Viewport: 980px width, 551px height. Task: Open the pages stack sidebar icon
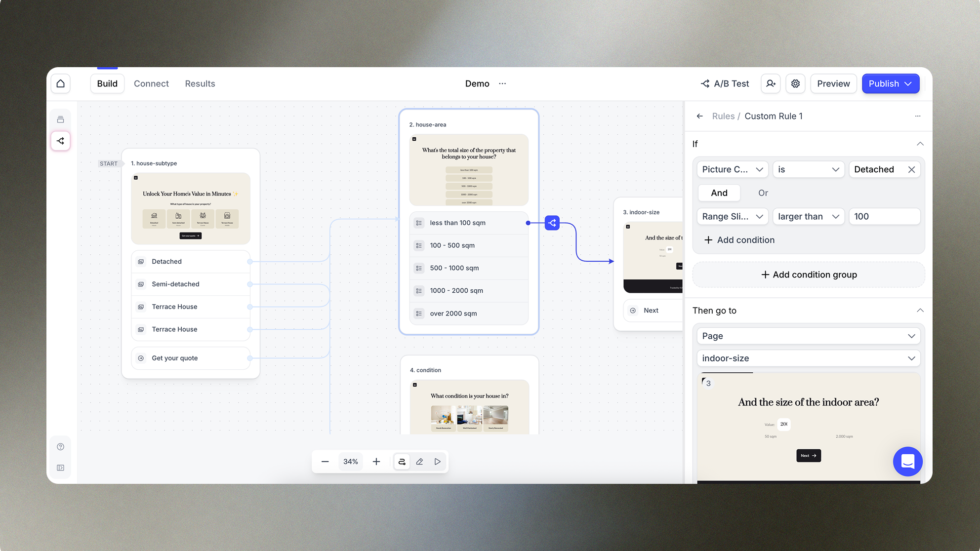[x=61, y=119]
